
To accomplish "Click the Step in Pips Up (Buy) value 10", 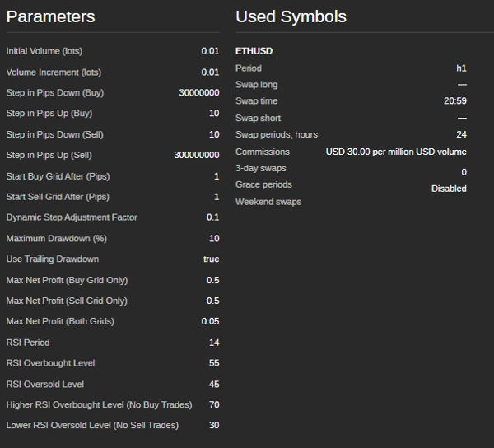I will click(x=214, y=113).
